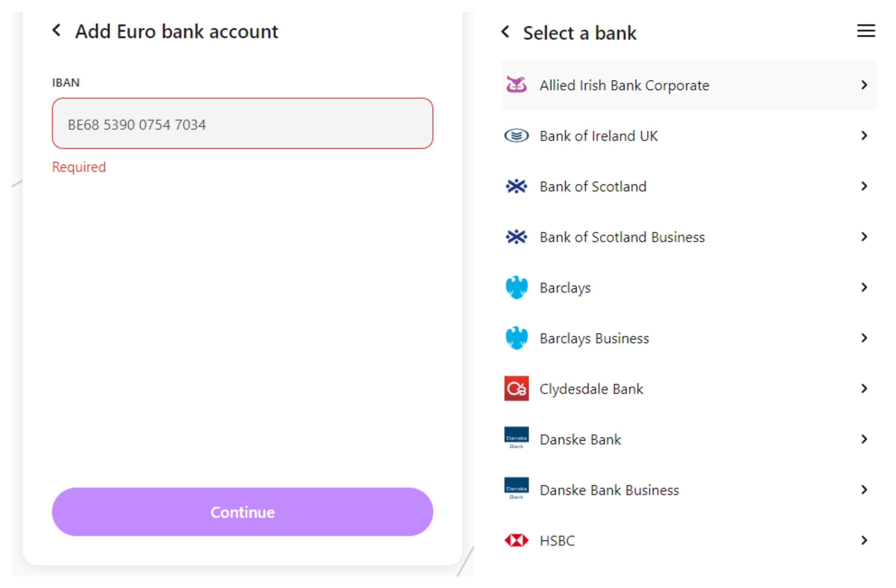The image size is (896, 588).
Task: Click the Bank of Ireland UK logo
Action: (517, 136)
